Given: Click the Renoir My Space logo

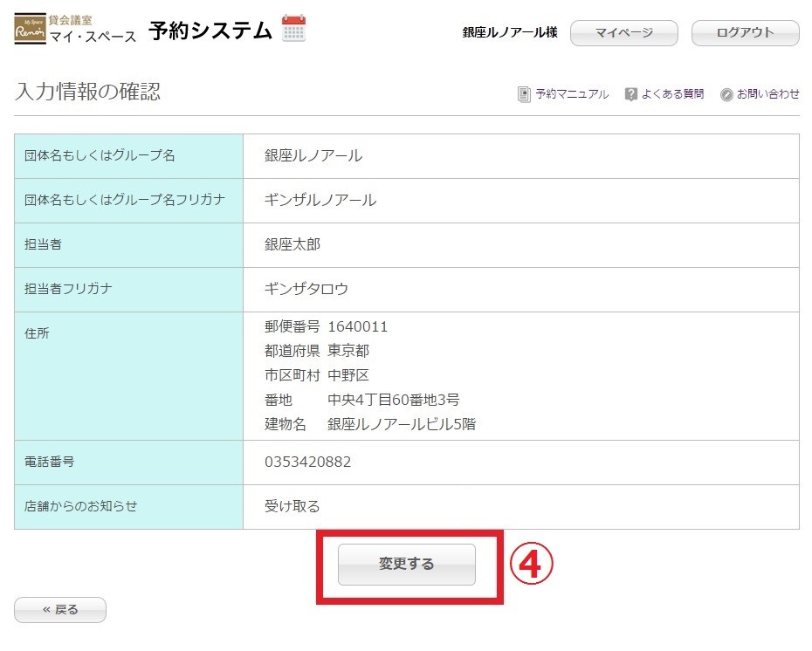Looking at the screenshot, I should pyautogui.click(x=31, y=31).
